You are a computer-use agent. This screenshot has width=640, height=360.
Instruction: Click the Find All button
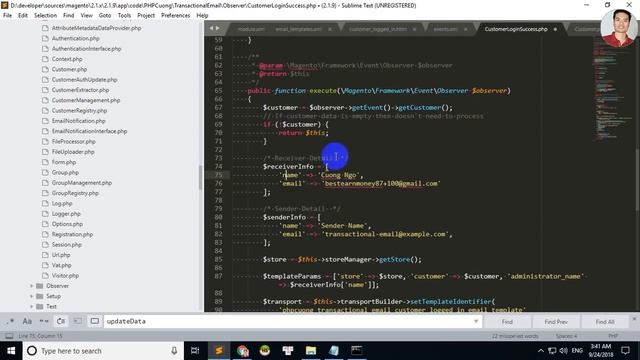point(605,322)
